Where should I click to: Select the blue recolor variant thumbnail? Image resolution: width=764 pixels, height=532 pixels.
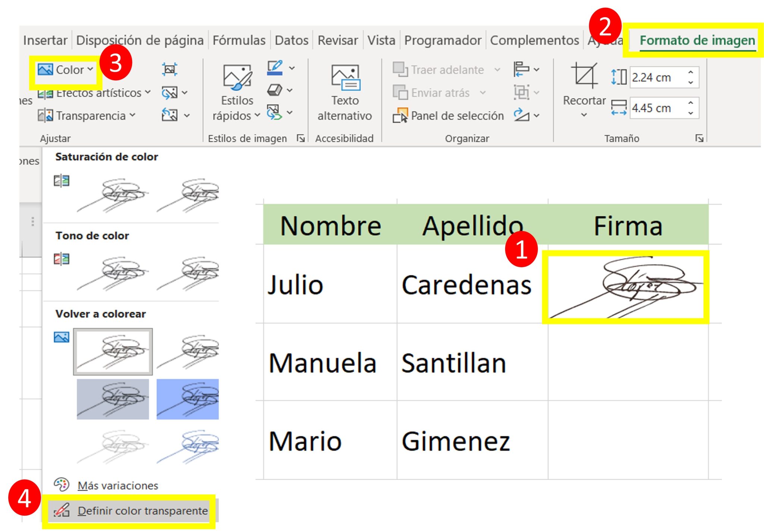187,399
